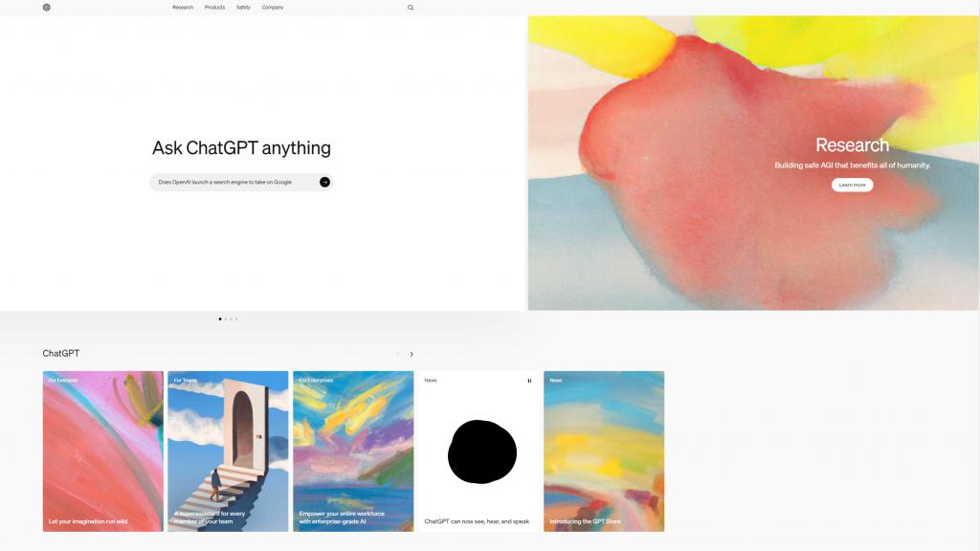
Task: Open Introducing the GPT Store card
Action: pyautogui.click(x=604, y=452)
